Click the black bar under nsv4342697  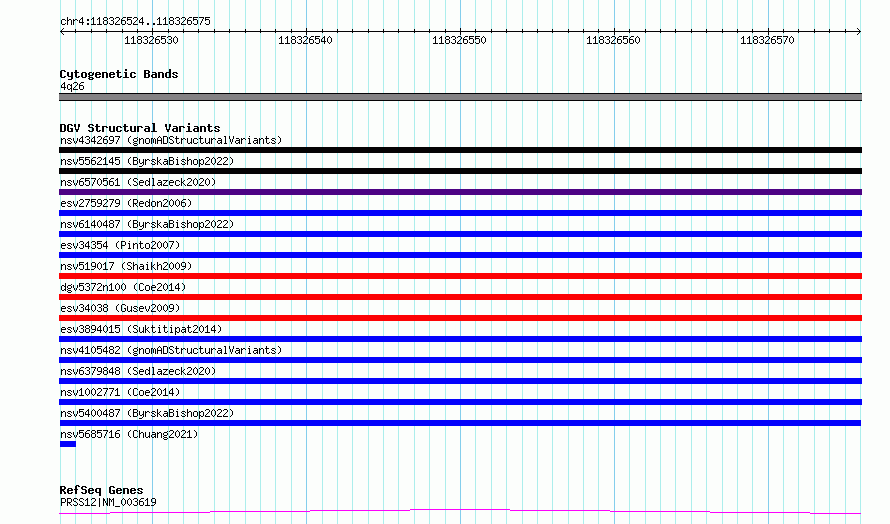click(x=460, y=150)
